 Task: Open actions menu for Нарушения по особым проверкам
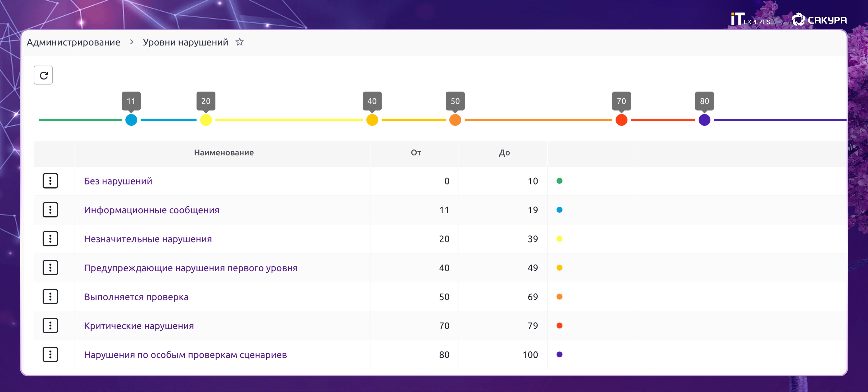tap(50, 355)
